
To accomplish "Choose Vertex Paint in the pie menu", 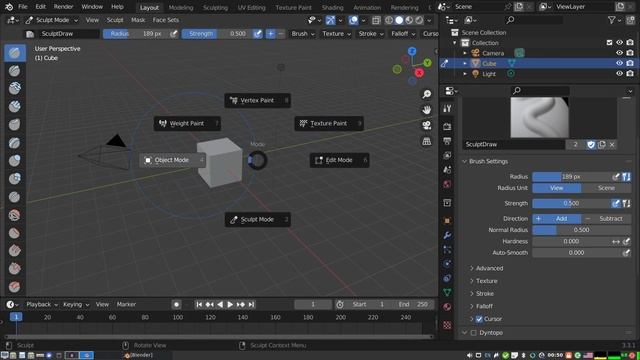I will pos(258,100).
